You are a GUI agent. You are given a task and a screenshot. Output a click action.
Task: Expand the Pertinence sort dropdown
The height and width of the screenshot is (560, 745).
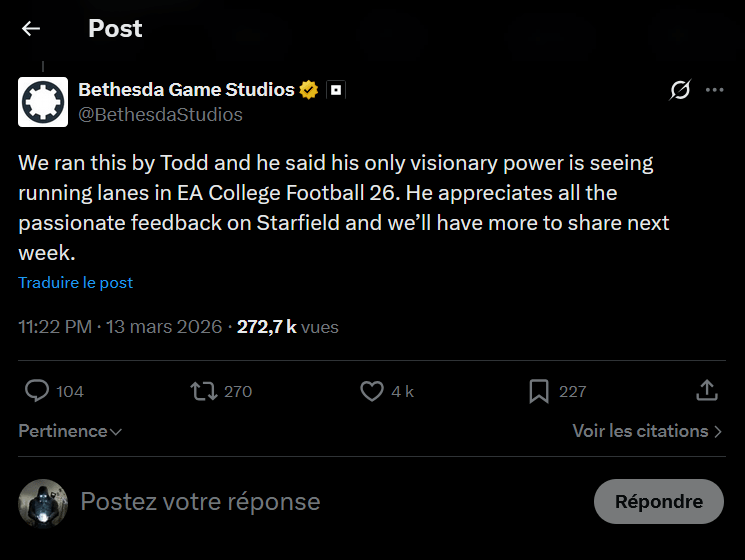tap(70, 431)
